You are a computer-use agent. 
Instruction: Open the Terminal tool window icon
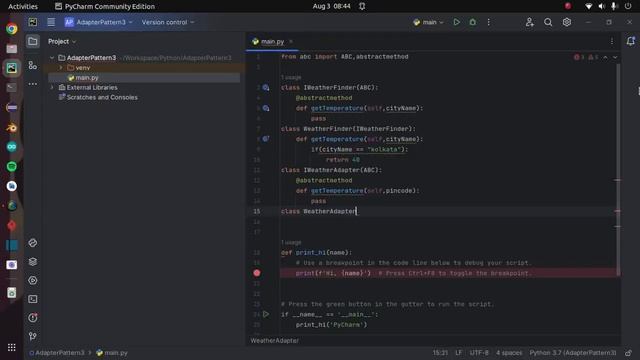click(x=33, y=299)
